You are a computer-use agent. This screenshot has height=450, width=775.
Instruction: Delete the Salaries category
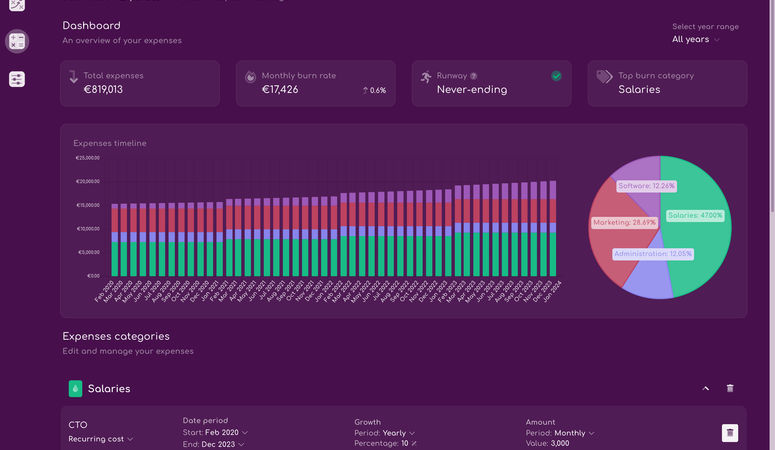[x=730, y=388]
